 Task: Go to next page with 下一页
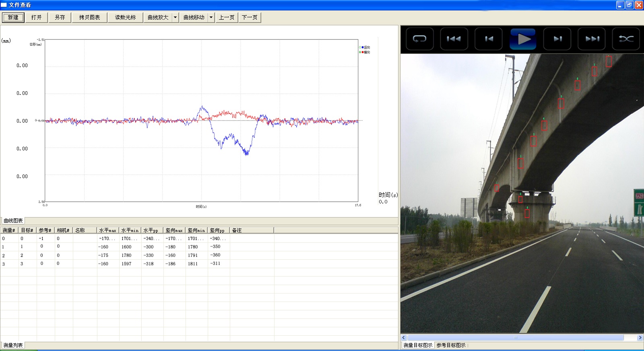pos(250,17)
